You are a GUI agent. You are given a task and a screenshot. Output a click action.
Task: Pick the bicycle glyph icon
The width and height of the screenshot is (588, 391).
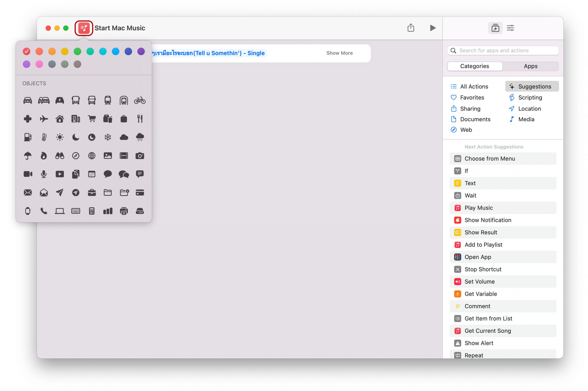coord(140,101)
